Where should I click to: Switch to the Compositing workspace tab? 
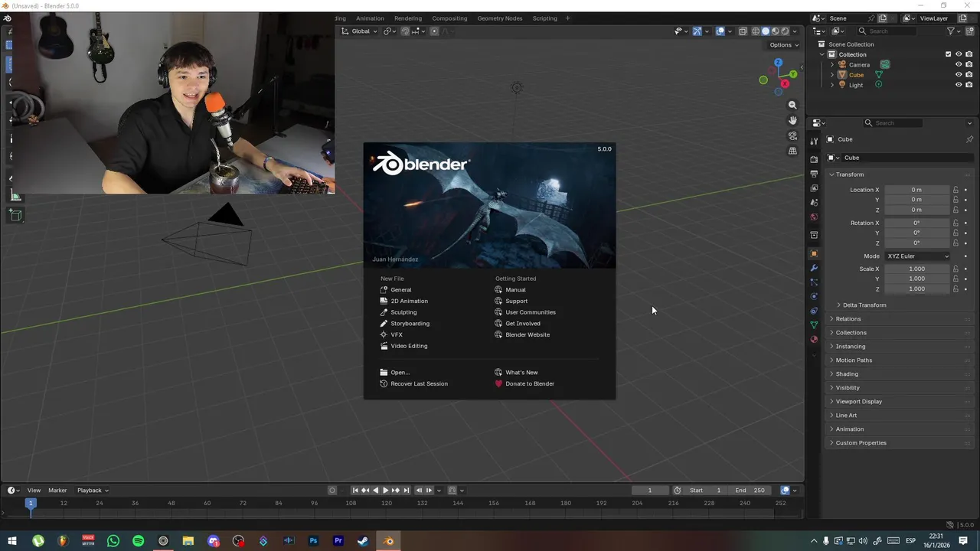(449, 18)
